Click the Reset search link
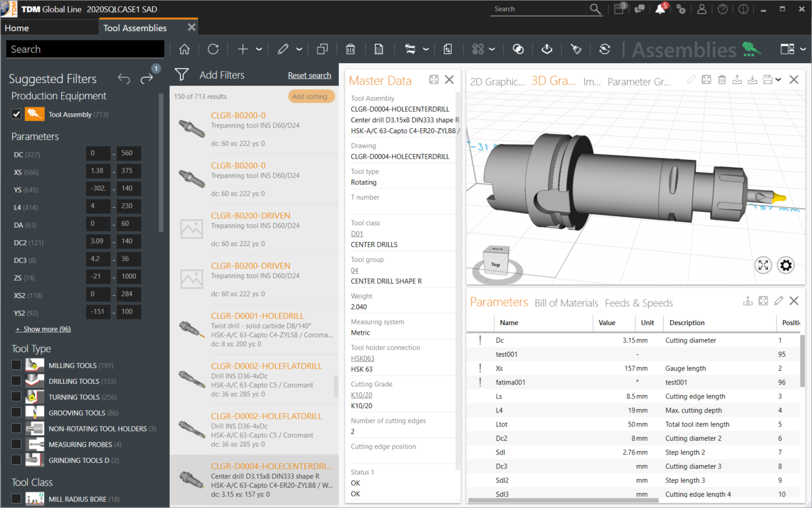812x508 pixels. (x=309, y=76)
